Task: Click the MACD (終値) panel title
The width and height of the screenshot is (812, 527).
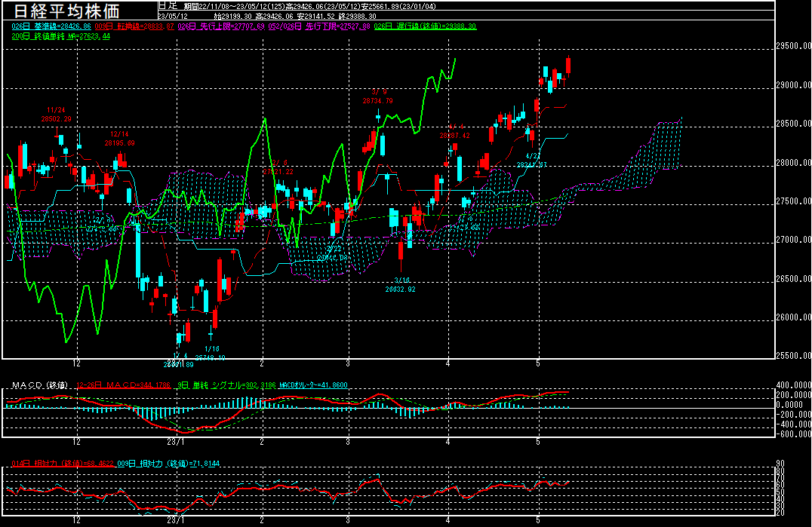Action: 40,385
